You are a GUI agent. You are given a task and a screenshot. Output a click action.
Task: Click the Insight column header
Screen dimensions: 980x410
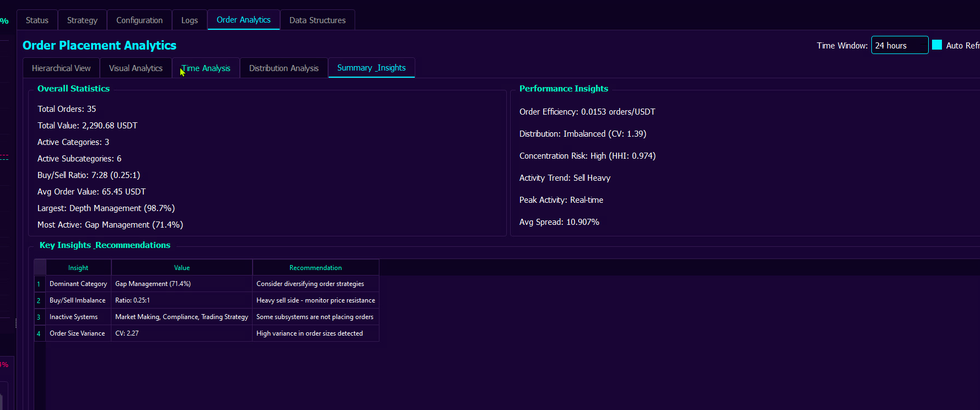pyautogui.click(x=78, y=268)
